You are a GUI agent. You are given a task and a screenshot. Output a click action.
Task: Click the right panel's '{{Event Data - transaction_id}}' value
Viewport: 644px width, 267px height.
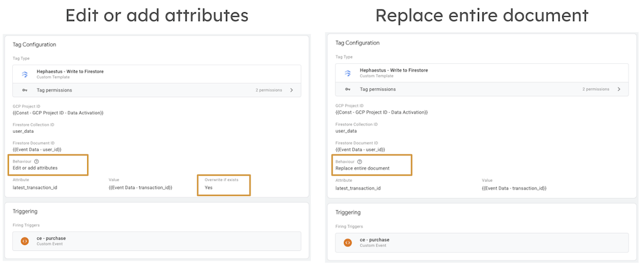514,188
